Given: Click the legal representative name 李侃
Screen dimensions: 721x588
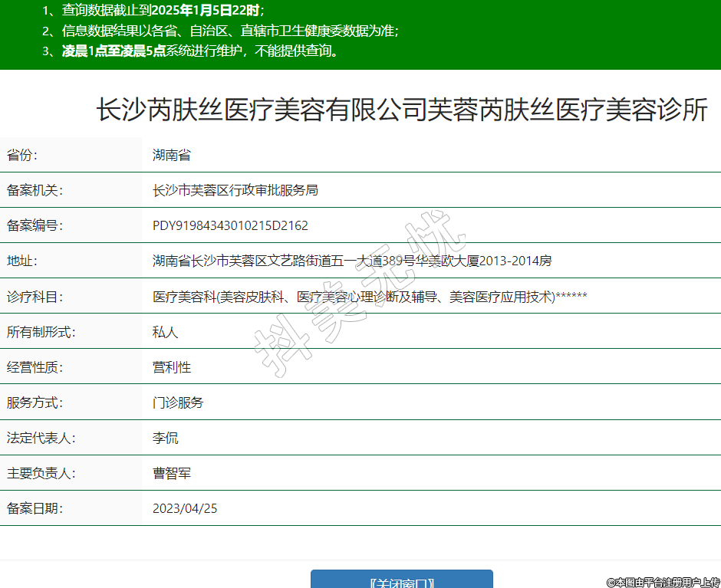Looking at the screenshot, I should pos(166,438).
